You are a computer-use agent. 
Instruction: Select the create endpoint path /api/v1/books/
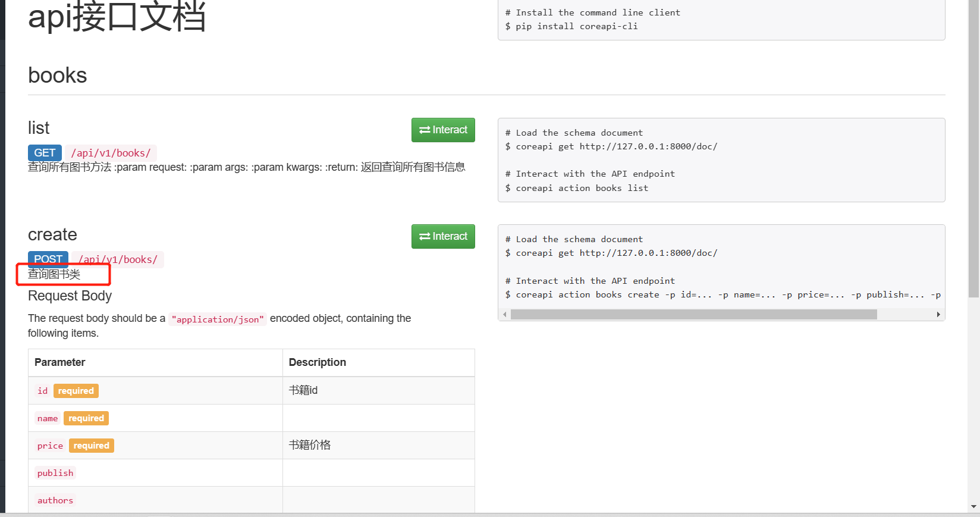(118, 259)
